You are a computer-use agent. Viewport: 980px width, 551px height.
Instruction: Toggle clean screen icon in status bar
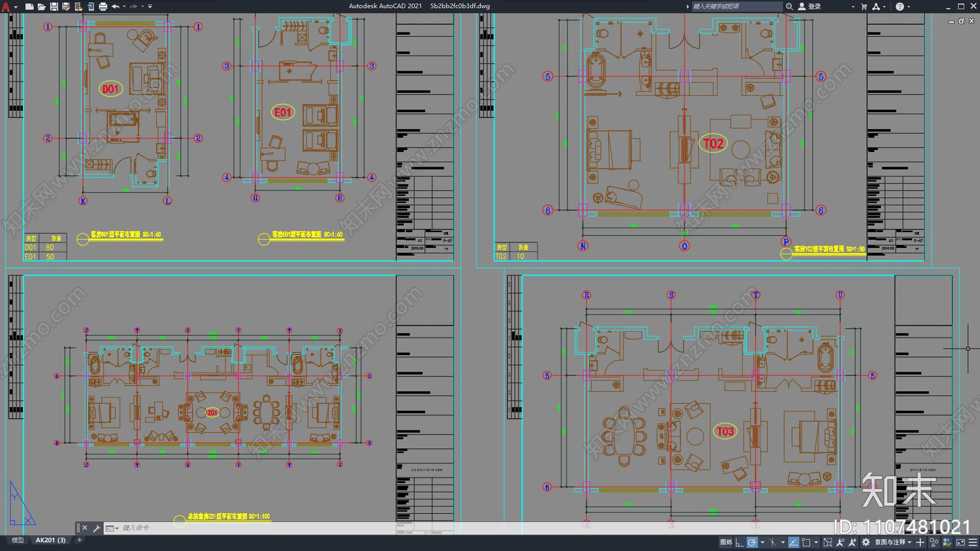click(960, 542)
